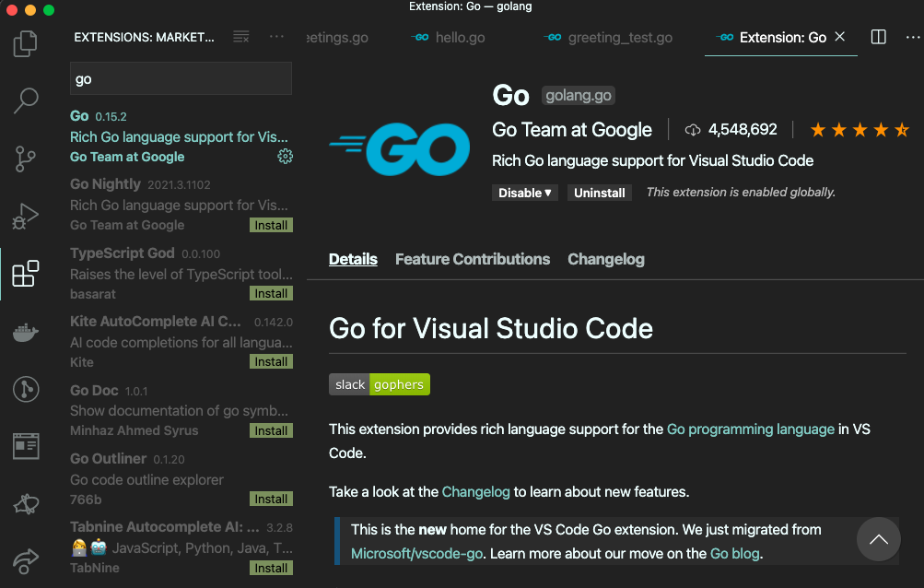Select the Extensions view icon
Screen dimensions: 924x588
click(26, 274)
